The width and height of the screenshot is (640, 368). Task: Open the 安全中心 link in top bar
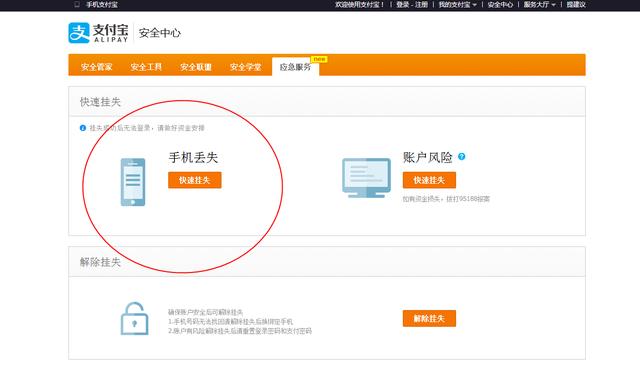point(500,4)
